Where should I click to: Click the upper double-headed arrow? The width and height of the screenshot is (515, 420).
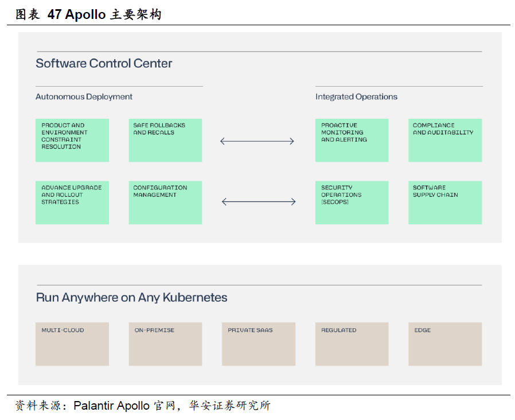[257, 141]
